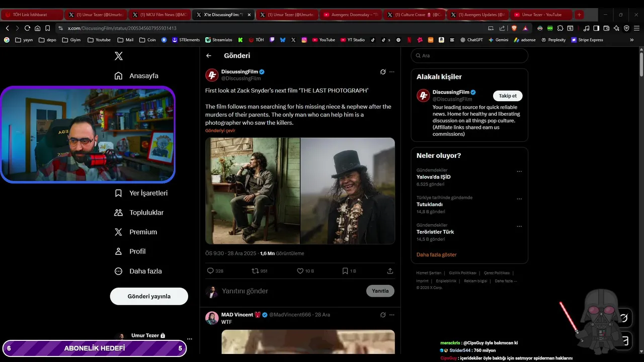The image size is (644, 362).
Task: Open Premium in the sidebar
Action: pyautogui.click(x=136, y=232)
